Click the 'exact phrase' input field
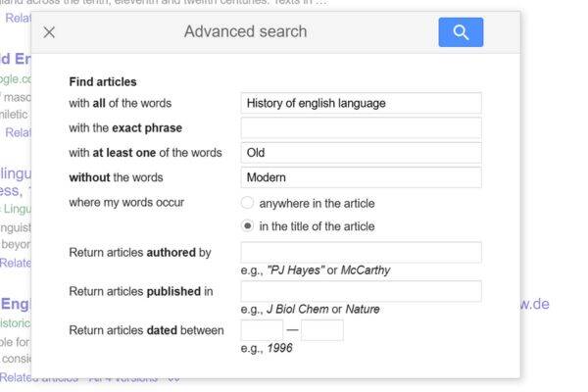 pyautogui.click(x=361, y=127)
